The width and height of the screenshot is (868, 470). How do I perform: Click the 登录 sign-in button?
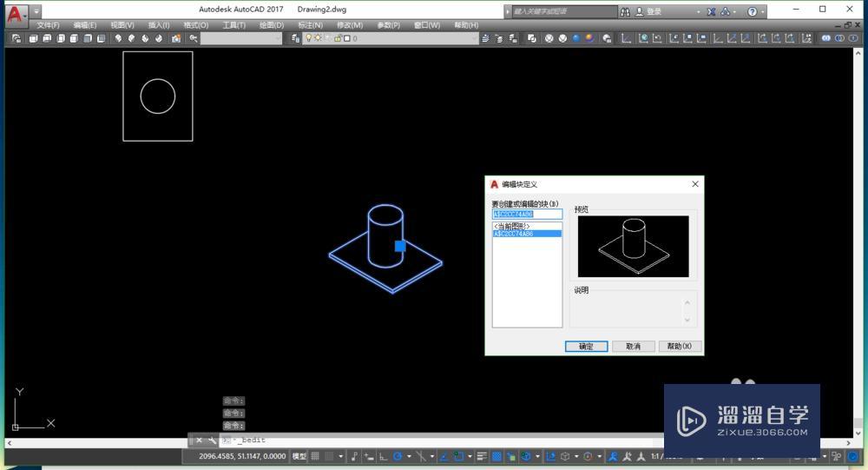click(648, 11)
